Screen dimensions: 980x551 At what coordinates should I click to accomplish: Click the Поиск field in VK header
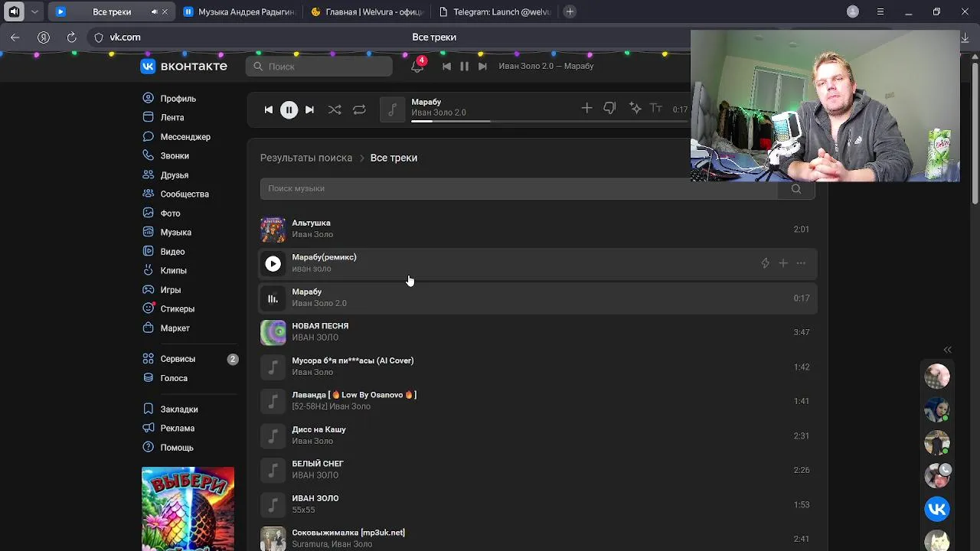point(319,66)
